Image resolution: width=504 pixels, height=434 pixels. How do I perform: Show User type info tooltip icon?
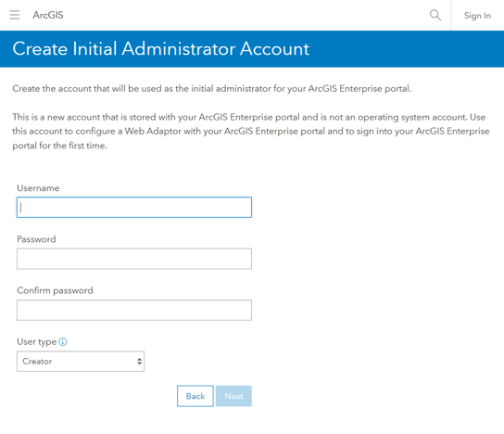[63, 341]
